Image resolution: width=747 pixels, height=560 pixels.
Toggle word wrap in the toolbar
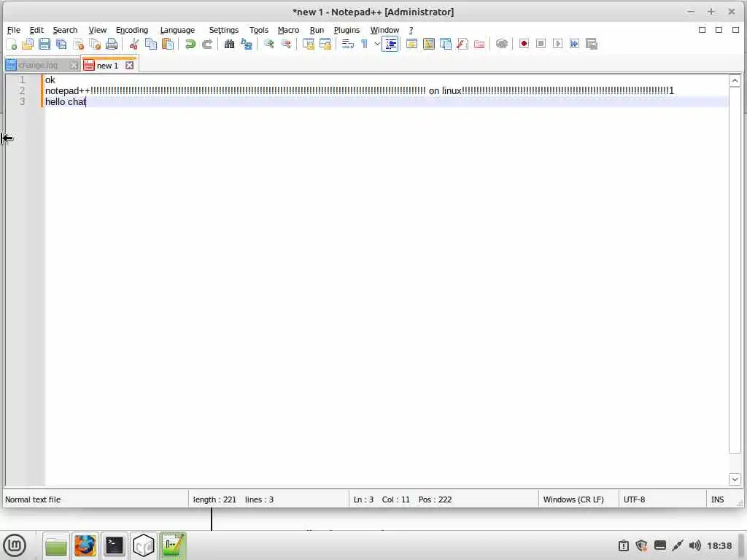click(348, 44)
